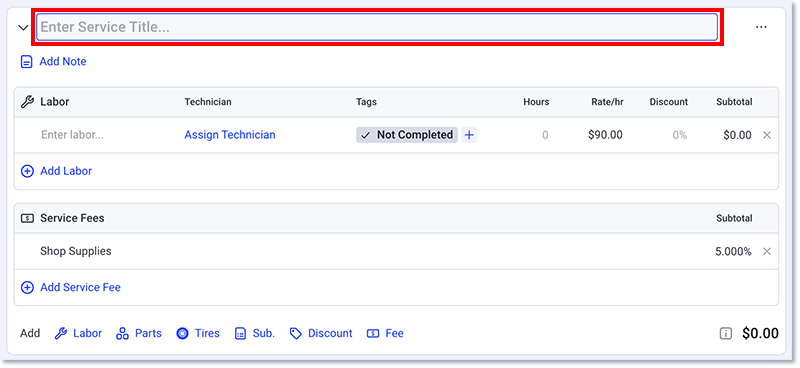Click the Service Fees section header text
Image resolution: width=800 pixels, height=368 pixels.
pyautogui.click(x=72, y=218)
